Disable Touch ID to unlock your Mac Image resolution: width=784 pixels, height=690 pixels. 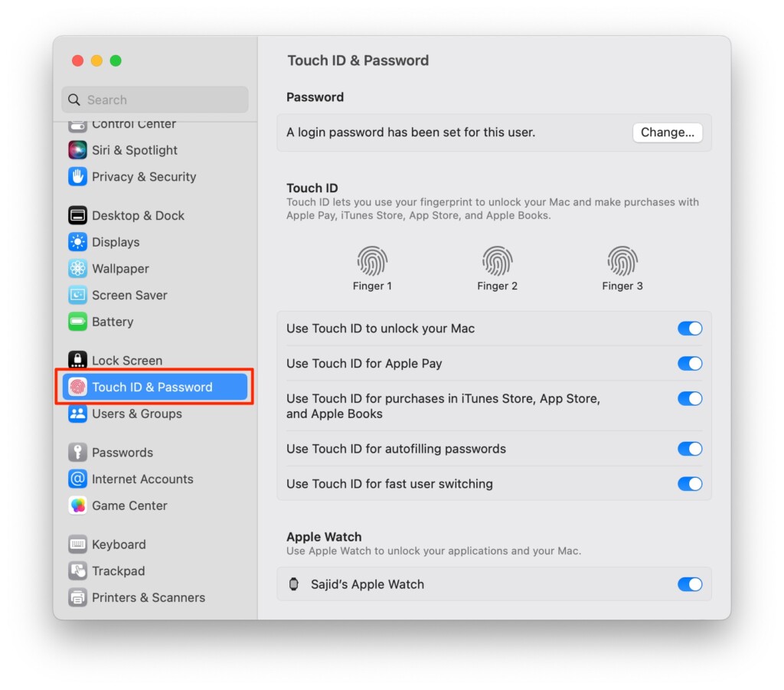point(690,329)
